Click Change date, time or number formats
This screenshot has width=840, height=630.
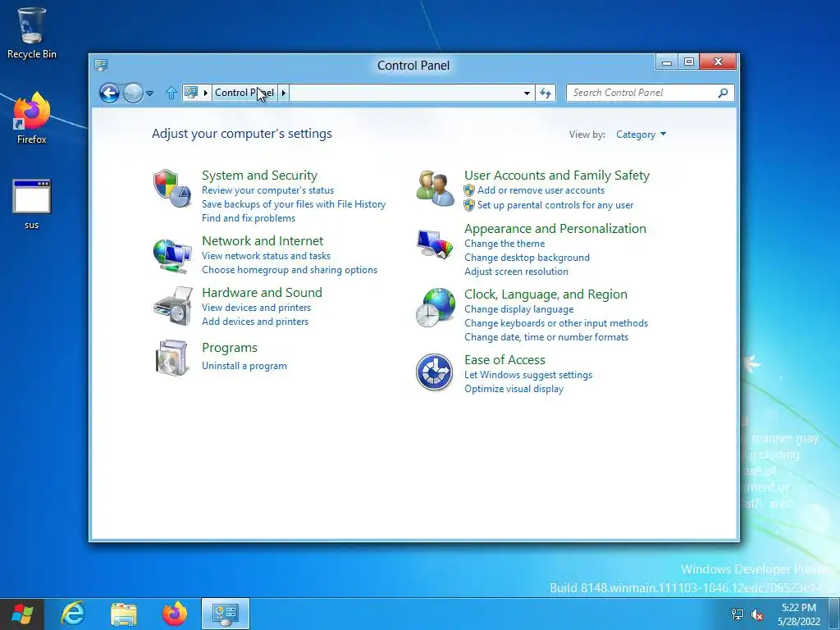pos(546,337)
